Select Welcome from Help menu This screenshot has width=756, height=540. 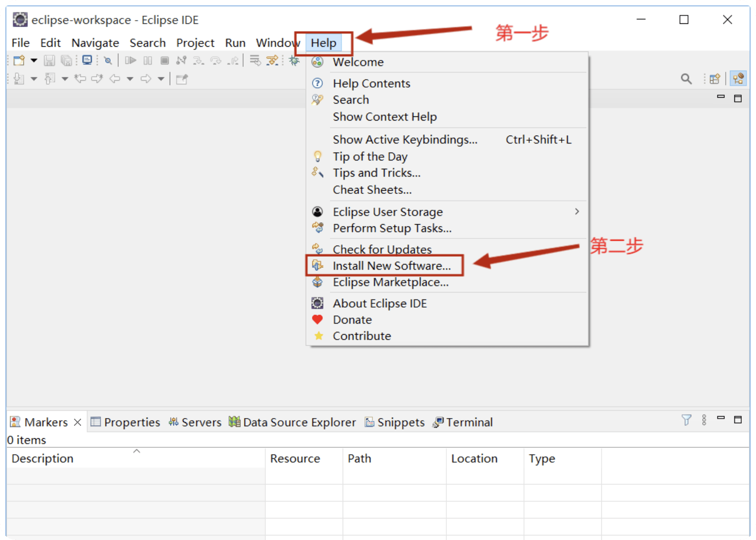(447, 62)
